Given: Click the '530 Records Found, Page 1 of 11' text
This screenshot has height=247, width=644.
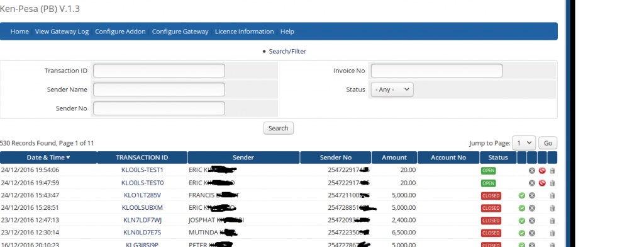Looking at the screenshot, I should [47, 143].
